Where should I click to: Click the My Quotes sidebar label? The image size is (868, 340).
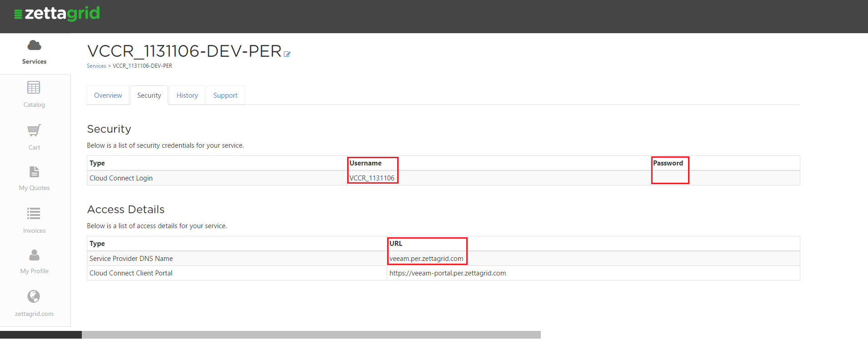[x=34, y=188]
